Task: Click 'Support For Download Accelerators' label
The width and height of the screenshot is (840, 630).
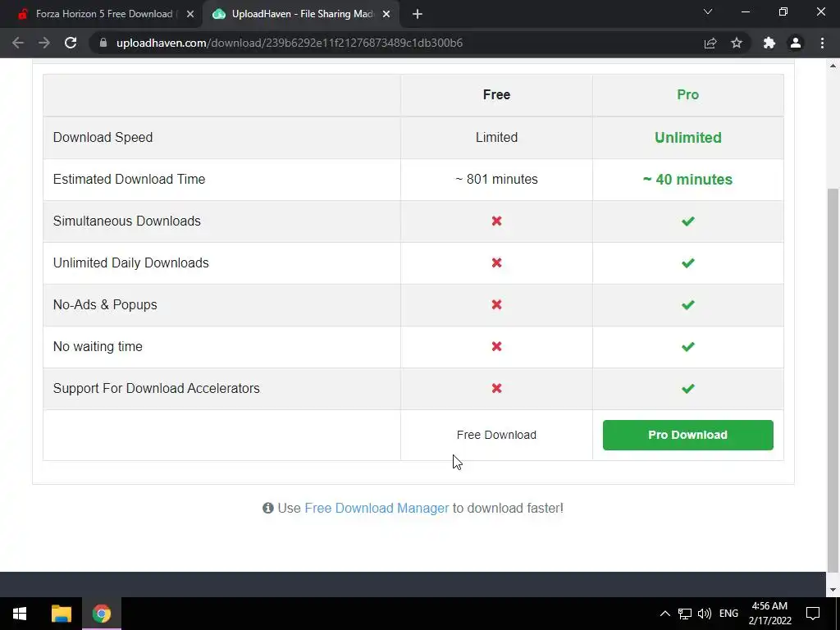Action: (x=157, y=388)
